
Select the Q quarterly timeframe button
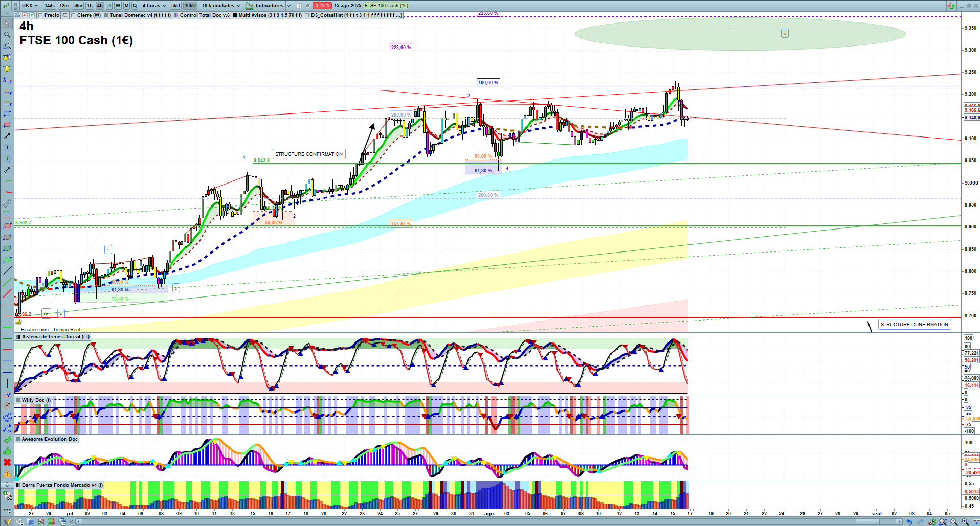click(x=135, y=6)
